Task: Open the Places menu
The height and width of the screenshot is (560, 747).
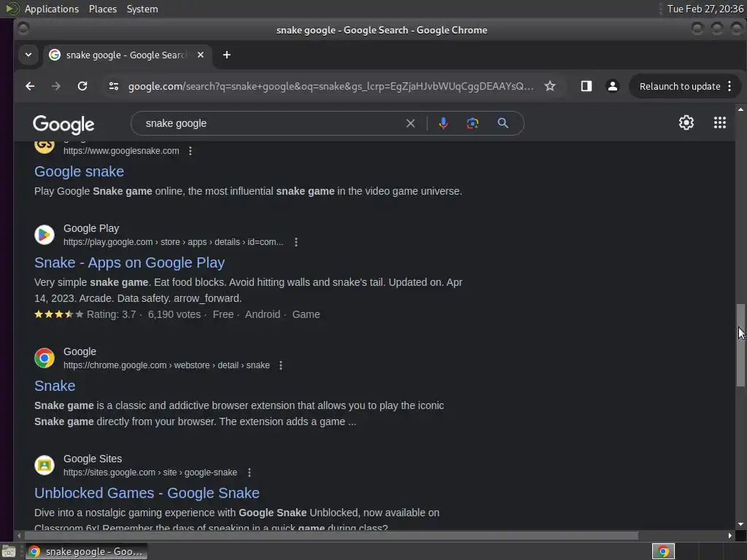Action: (102, 9)
